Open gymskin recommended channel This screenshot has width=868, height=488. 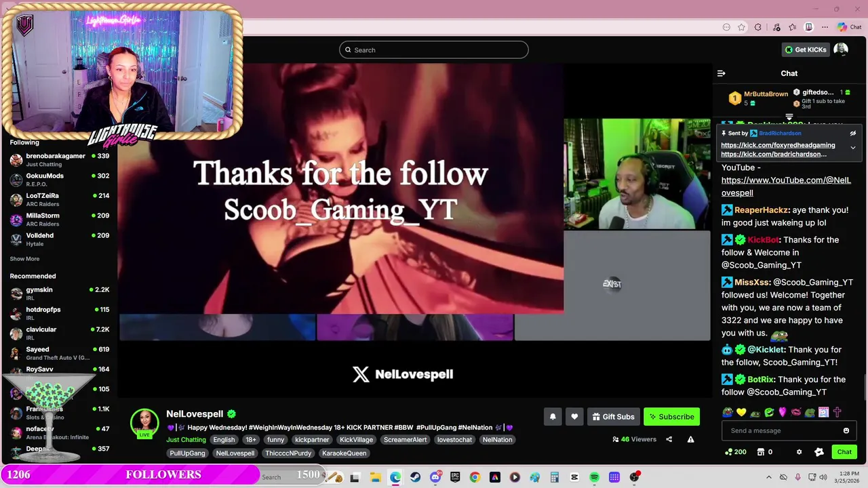60,293
